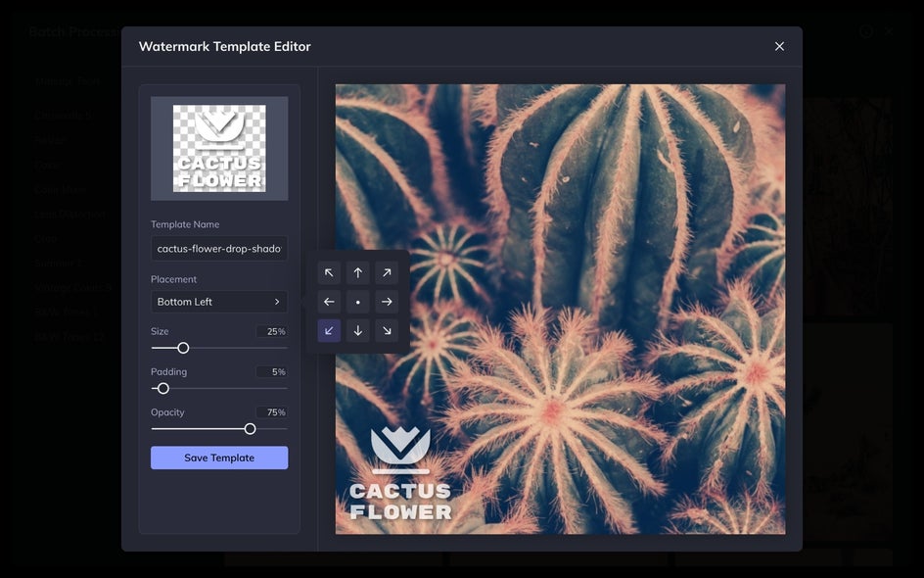Click the chevron in the Placement field
Screen dimensions: 924x578
(277, 302)
